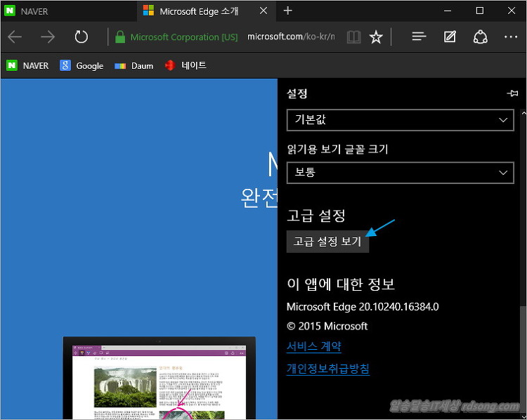Expand the 기본값 dropdown
The width and height of the screenshot is (527, 420).
click(400, 120)
